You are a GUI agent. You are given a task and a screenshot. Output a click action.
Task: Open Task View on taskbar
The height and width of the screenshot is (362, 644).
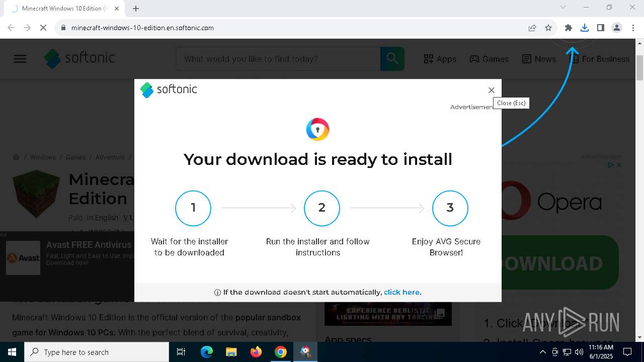pyautogui.click(x=181, y=352)
